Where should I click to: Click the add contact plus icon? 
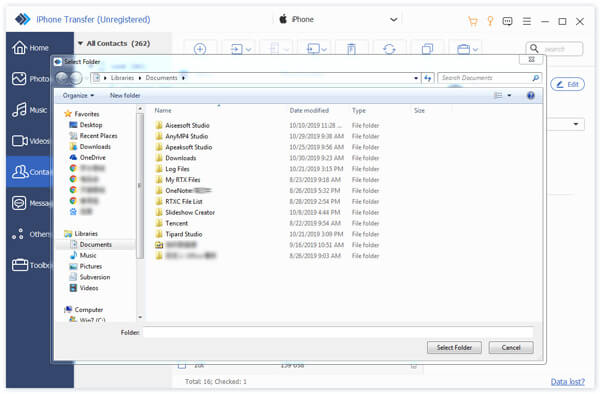[x=200, y=49]
